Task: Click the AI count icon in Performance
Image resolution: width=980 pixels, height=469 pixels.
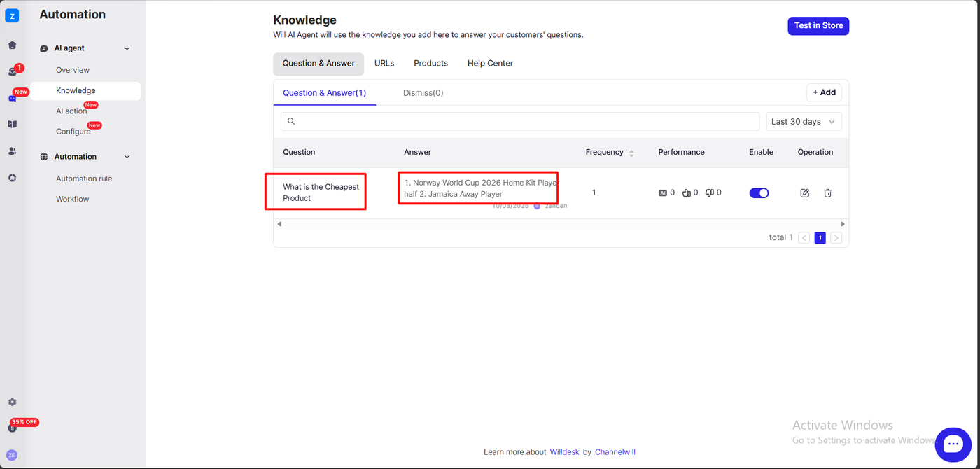Action: coord(663,193)
